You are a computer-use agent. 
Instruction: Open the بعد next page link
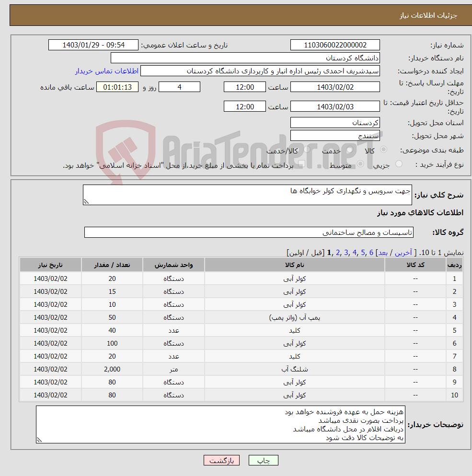pos(383,253)
